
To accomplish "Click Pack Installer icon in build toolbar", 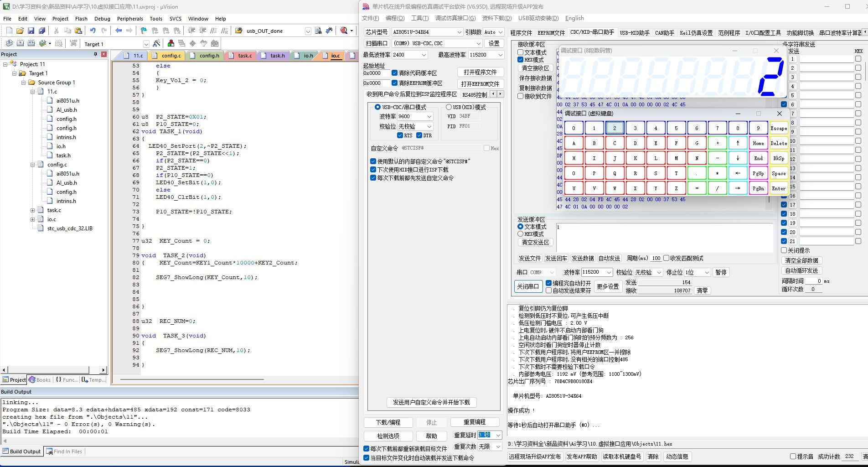I will pyautogui.click(x=215, y=43).
